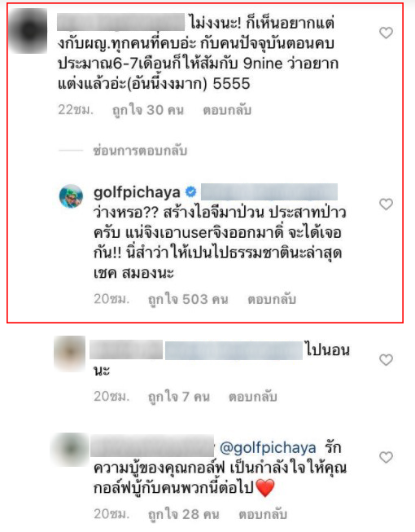The image size is (415, 532).
Task: Reply to golfpichaya's comment with 503 likes
Action: tap(272, 299)
